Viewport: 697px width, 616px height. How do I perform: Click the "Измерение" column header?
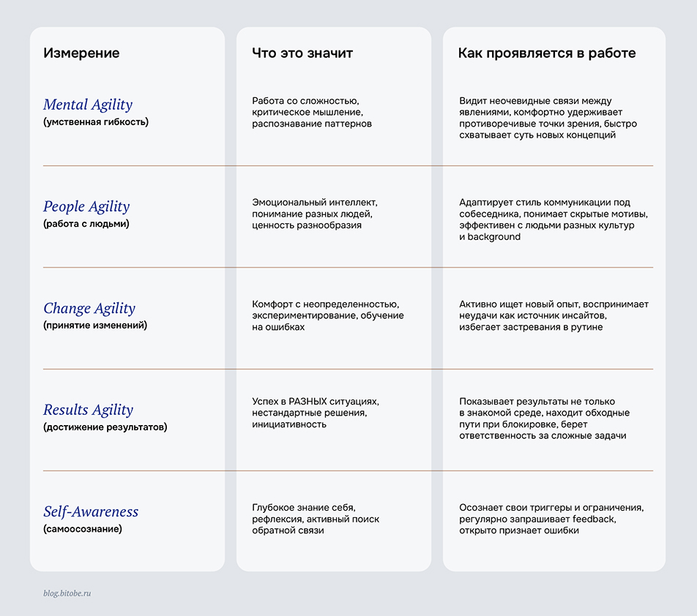[x=81, y=53]
